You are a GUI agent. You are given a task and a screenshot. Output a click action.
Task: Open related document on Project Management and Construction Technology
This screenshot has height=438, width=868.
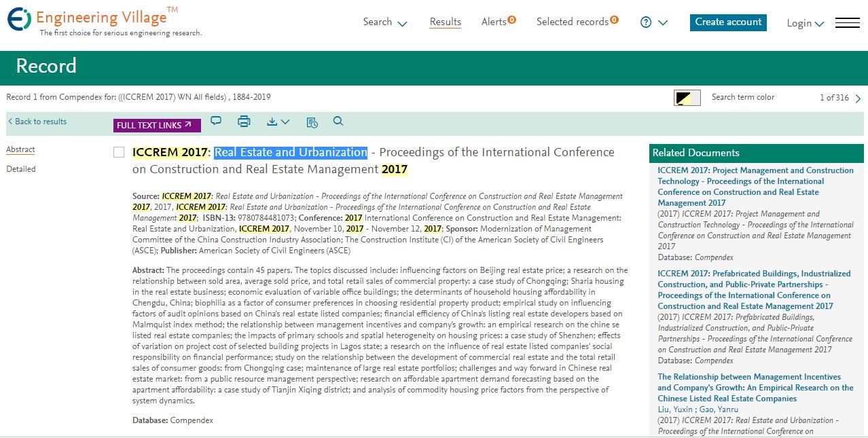tap(755, 187)
